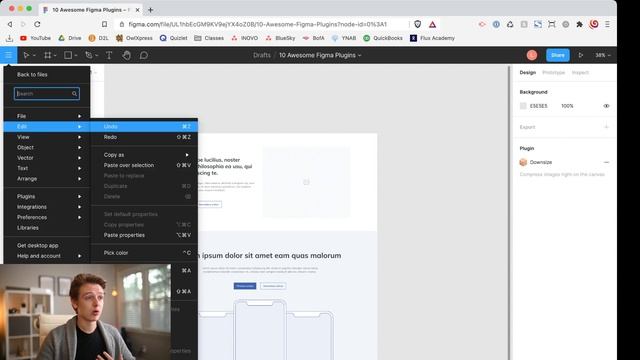Remove the Downsize plugin with minus icon
The height and width of the screenshot is (360, 640).
pyautogui.click(x=606, y=162)
